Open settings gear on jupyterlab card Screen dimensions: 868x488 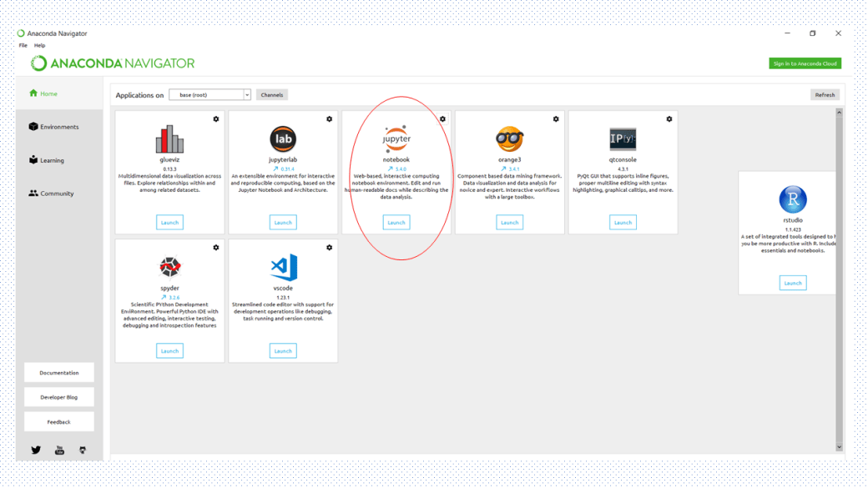click(x=330, y=119)
